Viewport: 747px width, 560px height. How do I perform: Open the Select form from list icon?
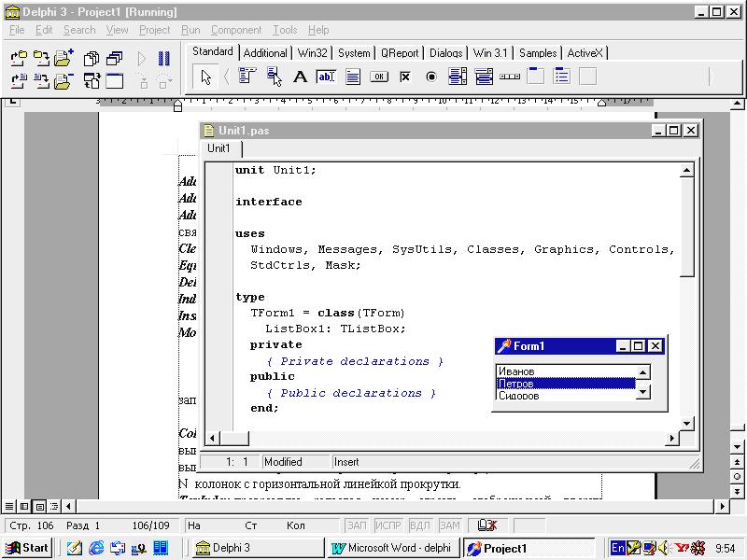tap(114, 58)
